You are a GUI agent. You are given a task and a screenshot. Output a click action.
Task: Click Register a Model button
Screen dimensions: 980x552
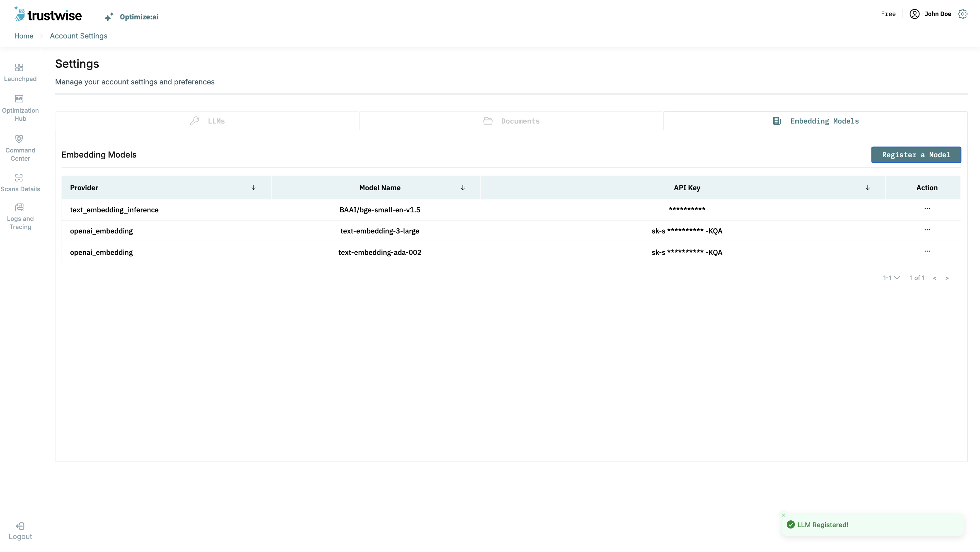[x=916, y=155]
